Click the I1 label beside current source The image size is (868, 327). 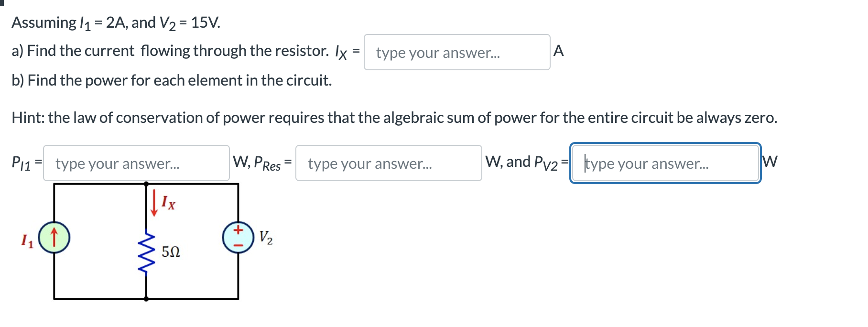coord(26,242)
